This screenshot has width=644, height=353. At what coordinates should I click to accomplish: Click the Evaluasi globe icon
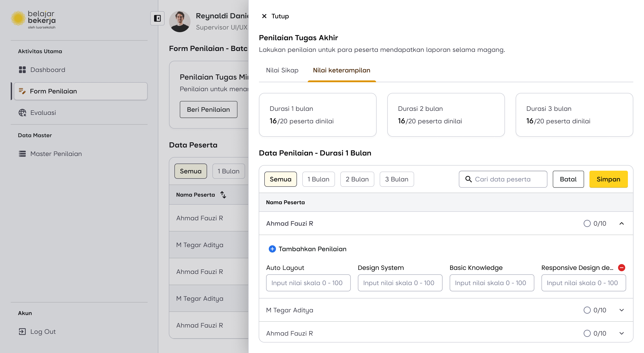(22, 113)
